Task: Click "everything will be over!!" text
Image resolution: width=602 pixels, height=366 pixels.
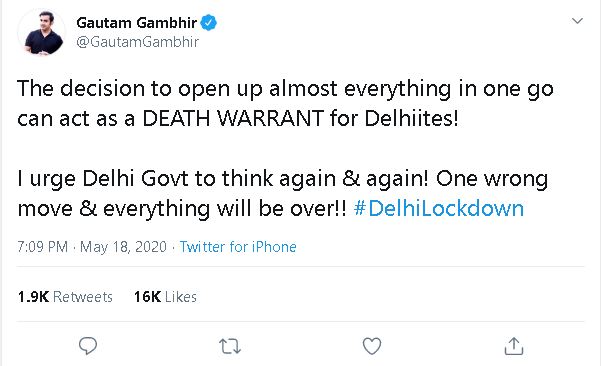Action: tap(225, 209)
